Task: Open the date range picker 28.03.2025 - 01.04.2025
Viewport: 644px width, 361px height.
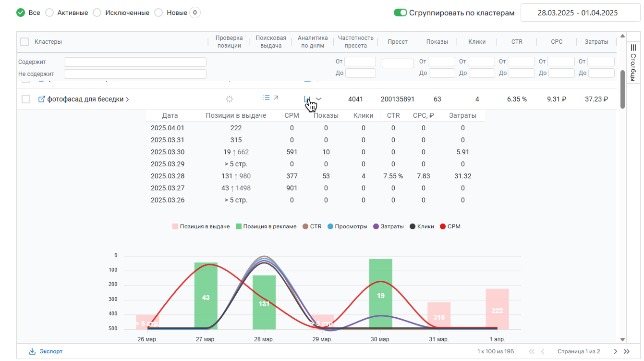Action: pyautogui.click(x=577, y=13)
